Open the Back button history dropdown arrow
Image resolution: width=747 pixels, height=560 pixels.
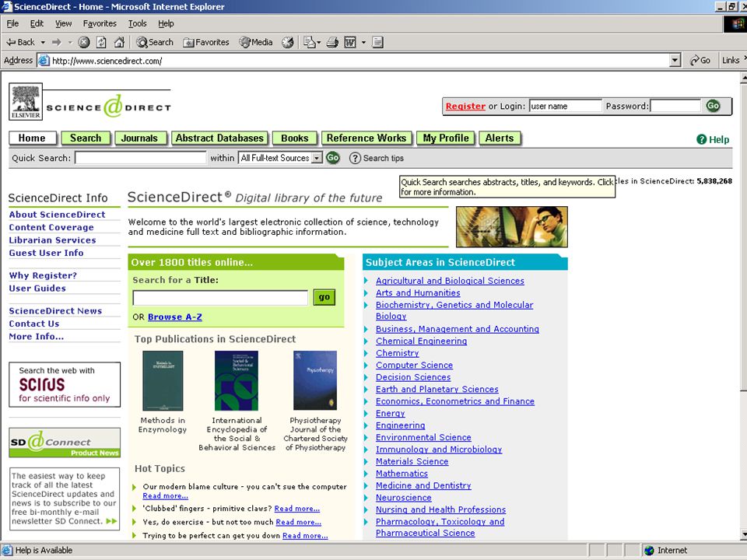(x=43, y=42)
